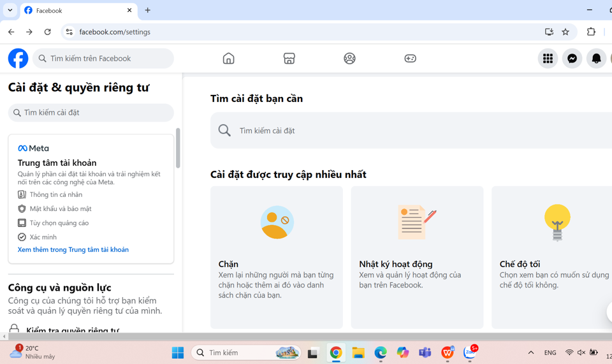612x364 pixels.
Task: Click the muted volume icon
Action: (x=581, y=353)
